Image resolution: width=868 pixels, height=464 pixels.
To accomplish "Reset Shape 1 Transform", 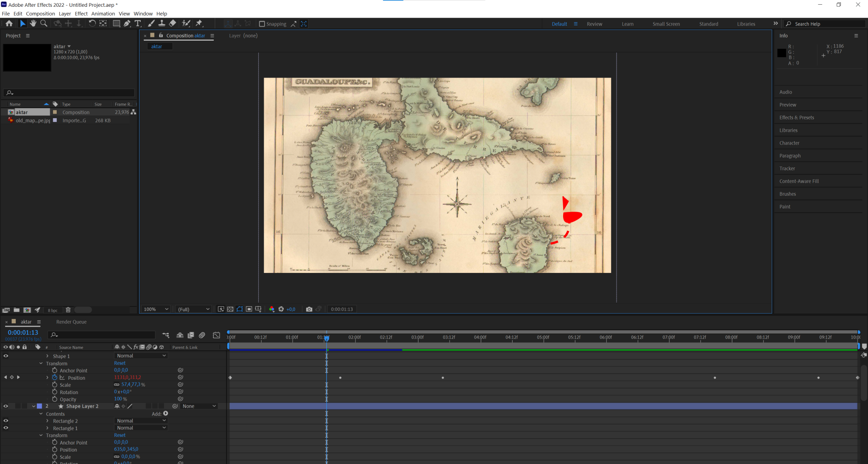I will (120, 363).
